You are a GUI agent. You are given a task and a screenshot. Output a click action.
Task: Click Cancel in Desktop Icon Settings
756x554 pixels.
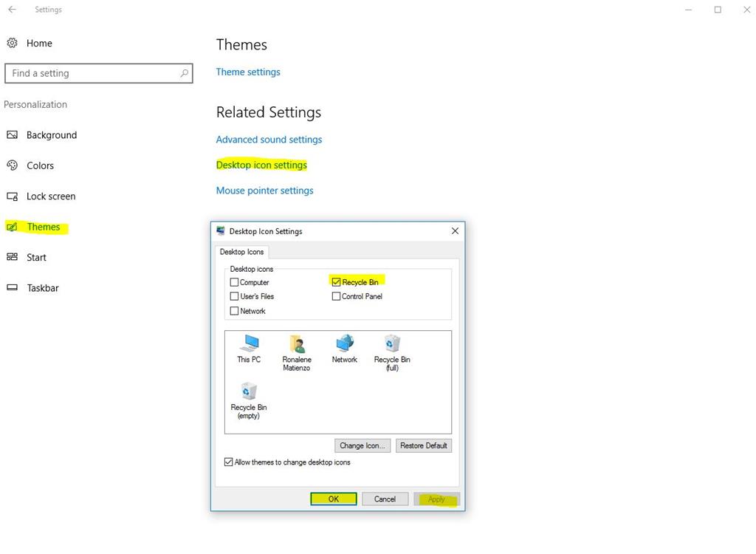385,499
